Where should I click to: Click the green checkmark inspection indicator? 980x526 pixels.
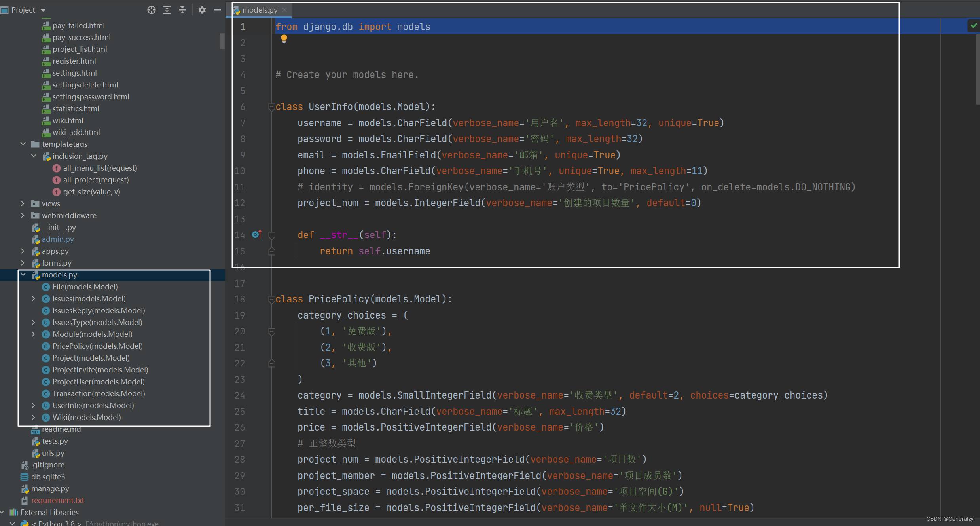[973, 26]
